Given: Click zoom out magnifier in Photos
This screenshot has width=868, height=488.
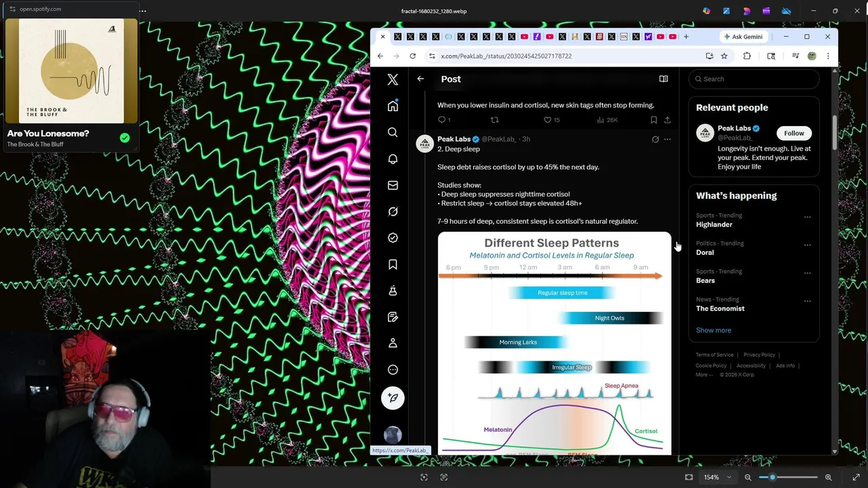Looking at the screenshot, I should click(748, 477).
